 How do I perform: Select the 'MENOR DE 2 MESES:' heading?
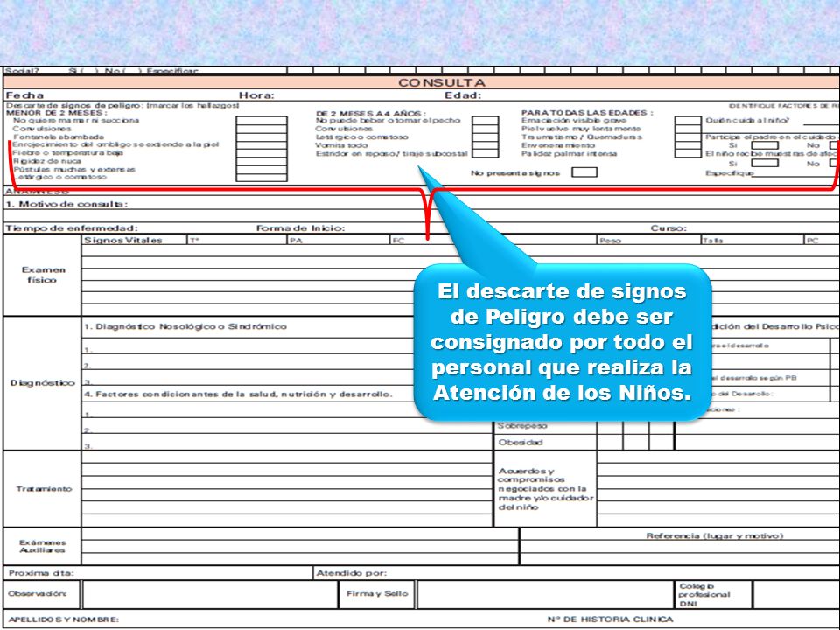[x=56, y=113]
